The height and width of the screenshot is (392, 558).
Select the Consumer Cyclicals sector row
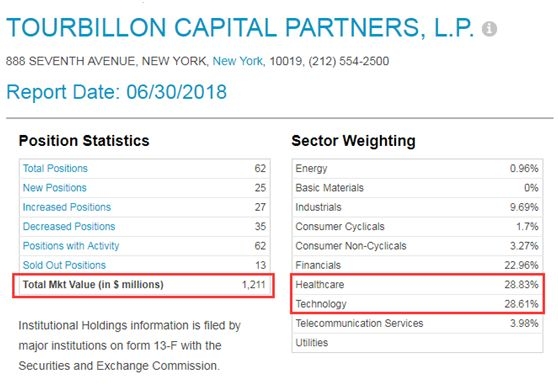(x=417, y=226)
